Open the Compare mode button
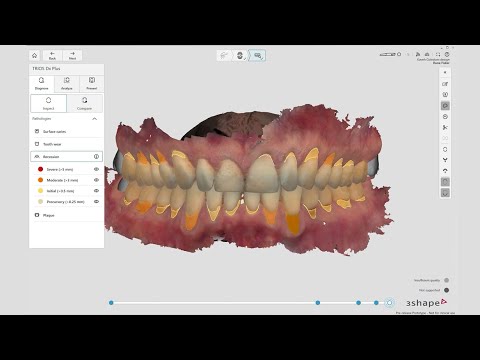The height and width of the screenshot is (360, 480). (84, 103)
